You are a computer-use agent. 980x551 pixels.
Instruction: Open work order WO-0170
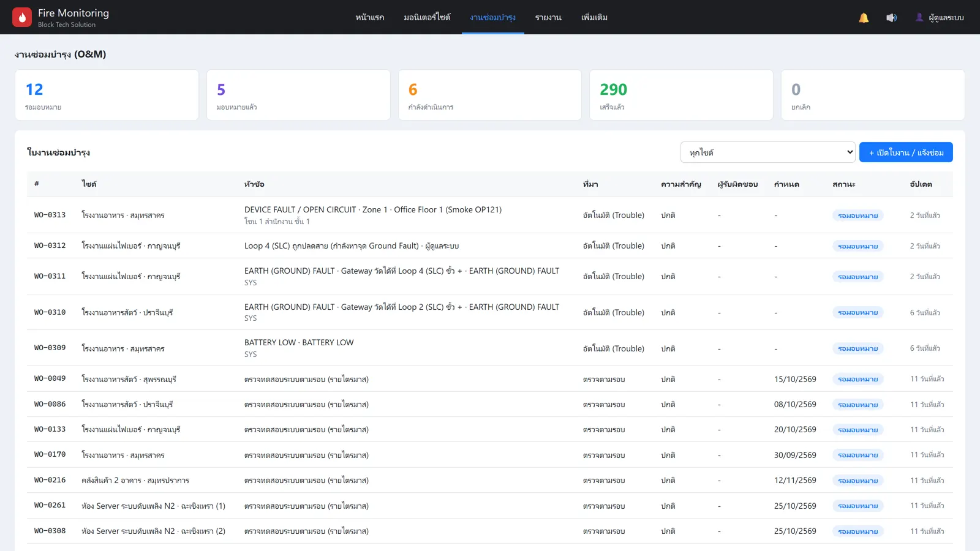[490, 455]
